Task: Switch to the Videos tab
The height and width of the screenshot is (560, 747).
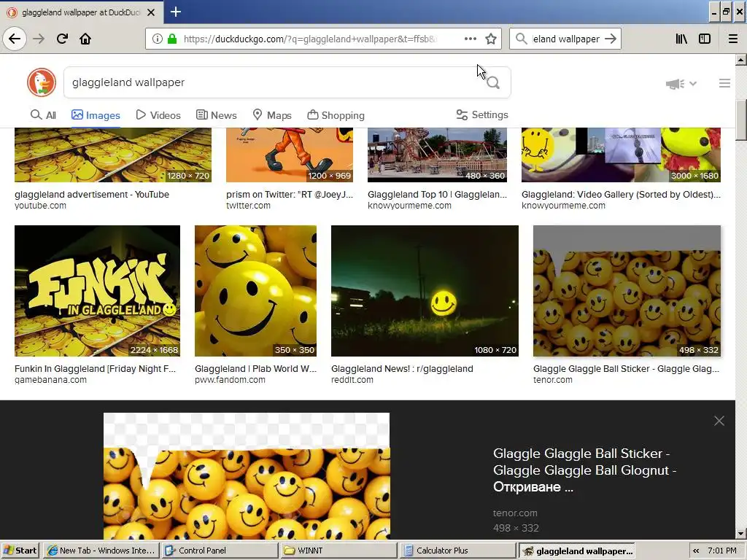Action: pyautogui.click(x=158, y=115)
